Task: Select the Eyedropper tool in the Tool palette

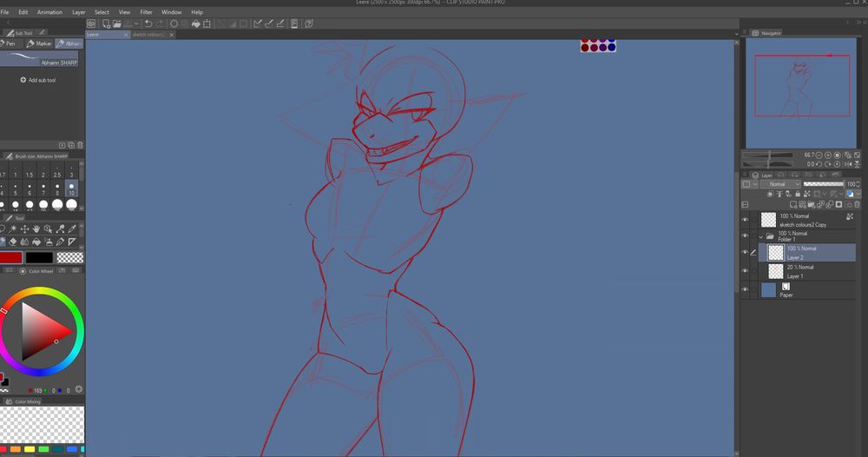Action: 72,228
